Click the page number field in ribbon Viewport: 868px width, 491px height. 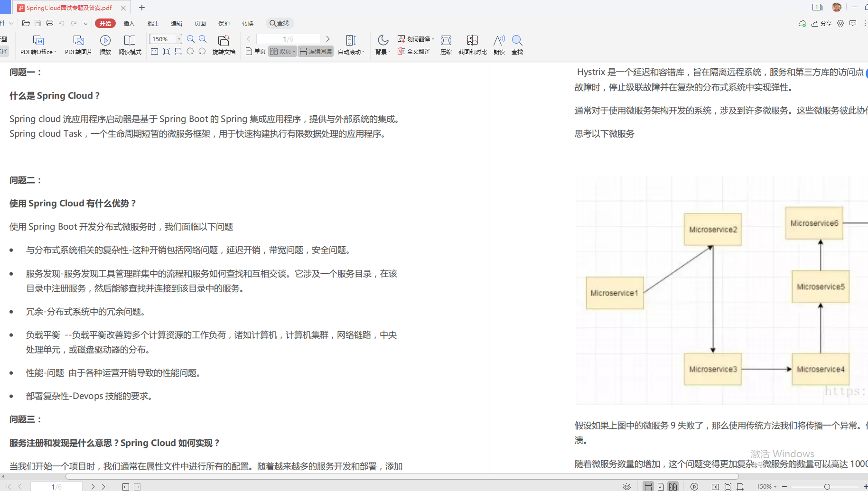click(x=288, y=39)
